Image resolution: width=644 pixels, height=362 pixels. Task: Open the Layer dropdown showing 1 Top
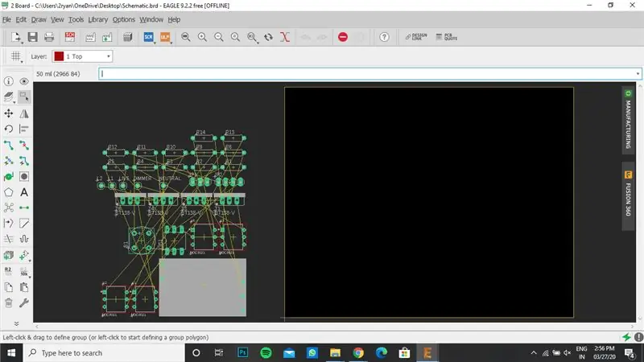click(x=83, y=56)
